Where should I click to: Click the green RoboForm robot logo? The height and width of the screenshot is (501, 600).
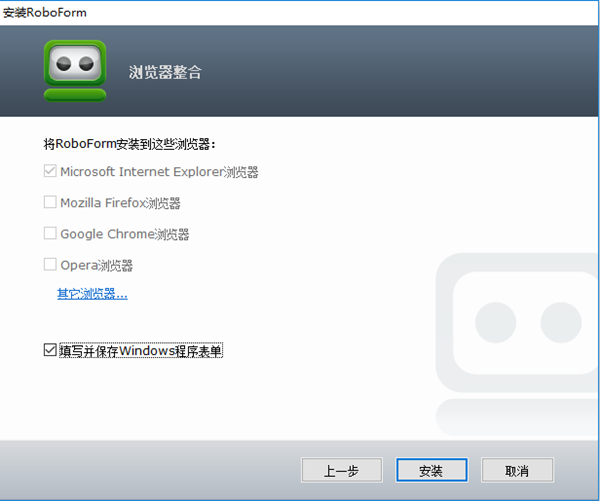tap(74, 68)
